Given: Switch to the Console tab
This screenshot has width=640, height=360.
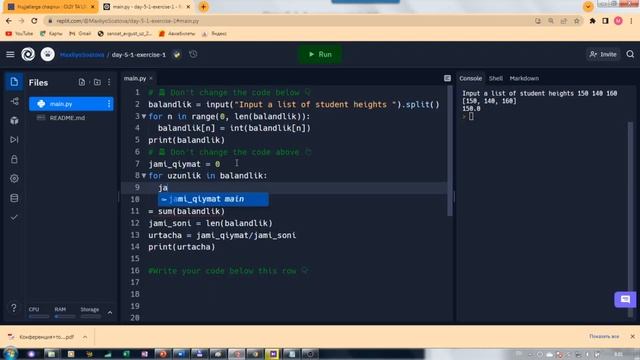Looking at the screenshot, I should [x=470, y=78].
